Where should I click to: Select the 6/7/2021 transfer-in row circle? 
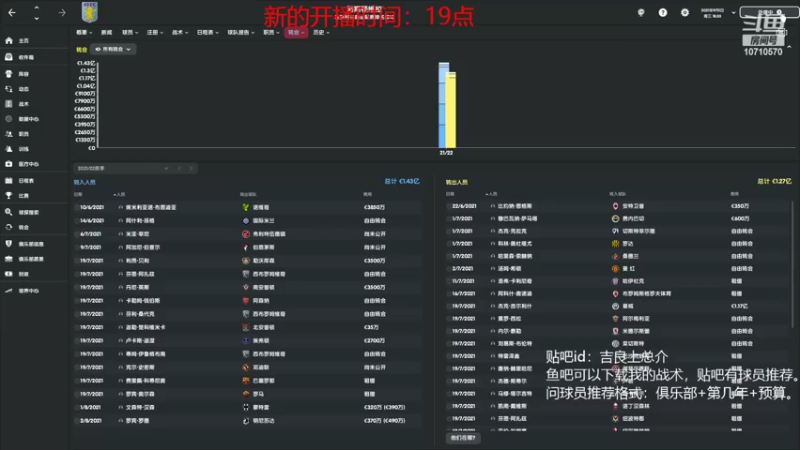click(77, 234)
